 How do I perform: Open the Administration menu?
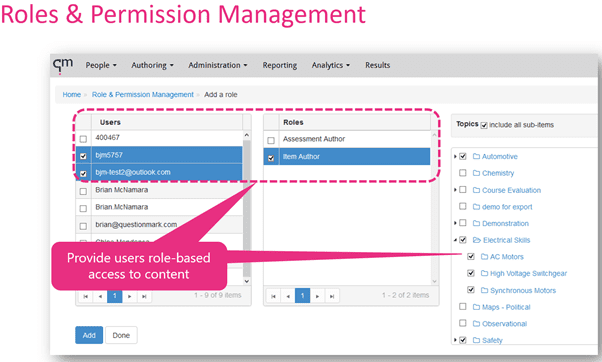(x=218, y=65)
